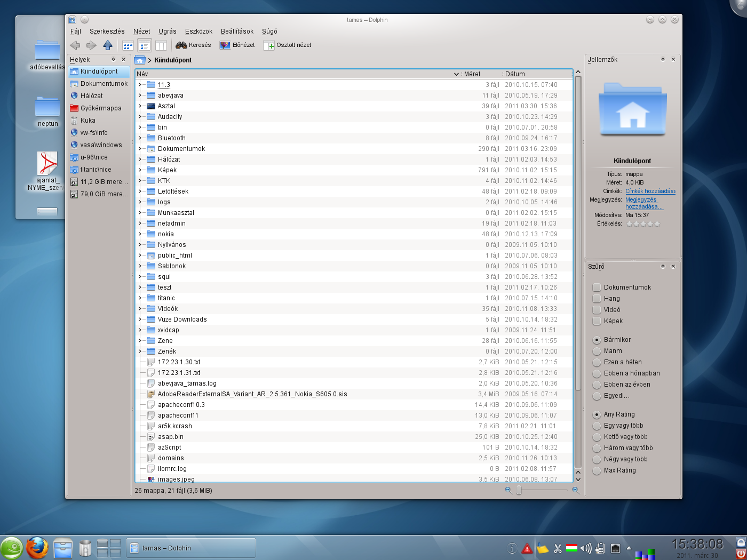Launch Firefox from the taskbar
Image resolution: width=747 pixels, height=560 pixels.
pyautogui.click(x=37, y=548)
